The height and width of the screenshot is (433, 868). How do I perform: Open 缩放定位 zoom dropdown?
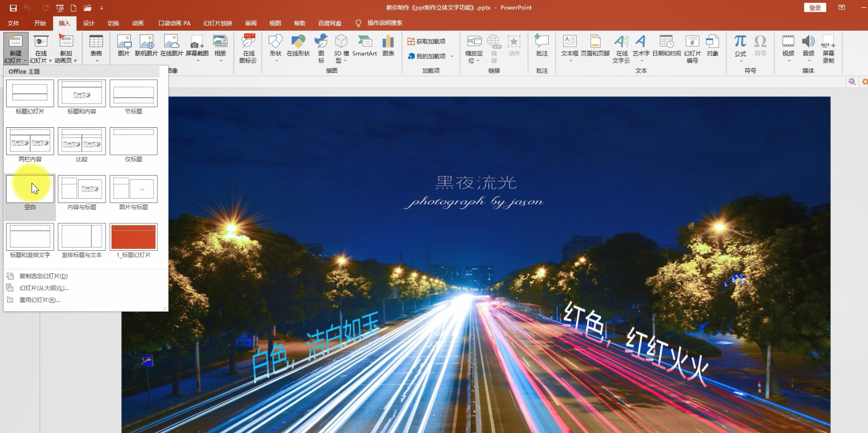pyautogui.click(x=474, y=48)
